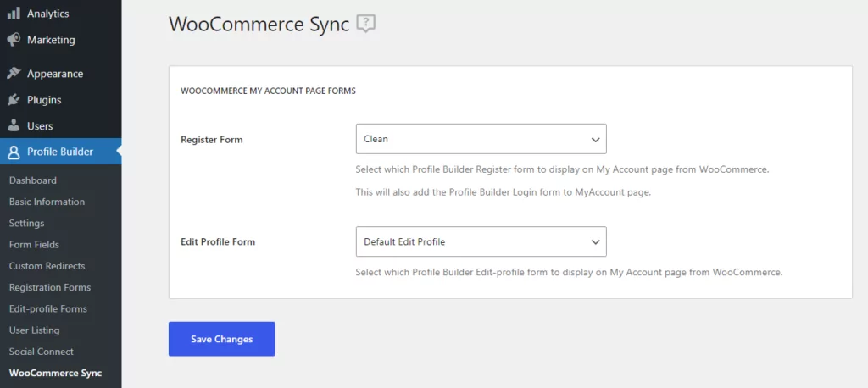Click the Edit Profile Form label
This screenshot has width=868, height=388.
click(x=218, y=242)
